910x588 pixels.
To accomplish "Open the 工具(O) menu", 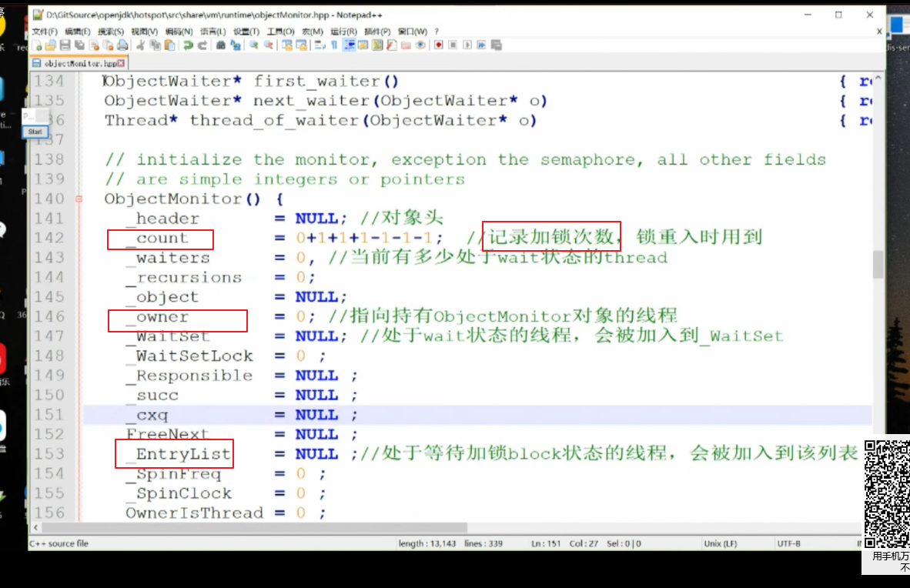I will click(281, 32).
